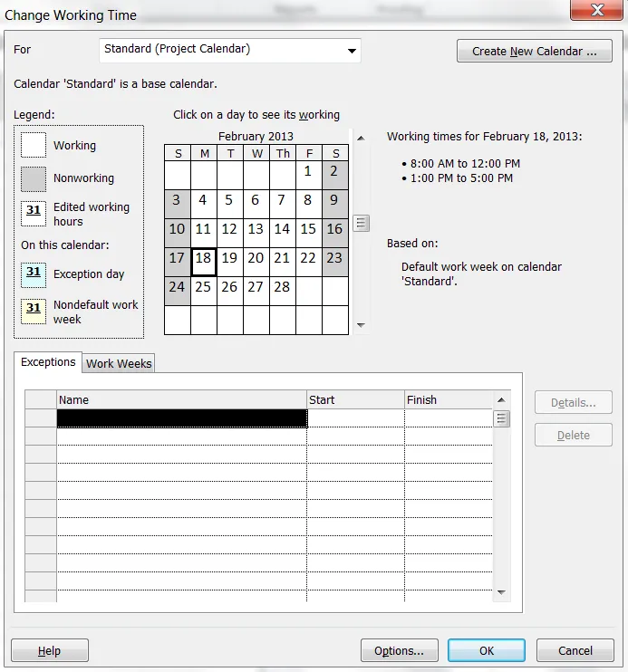This screenshot has width=628, height=672.
Task: Open Help for this dialog
Action: tap(50, 650)
